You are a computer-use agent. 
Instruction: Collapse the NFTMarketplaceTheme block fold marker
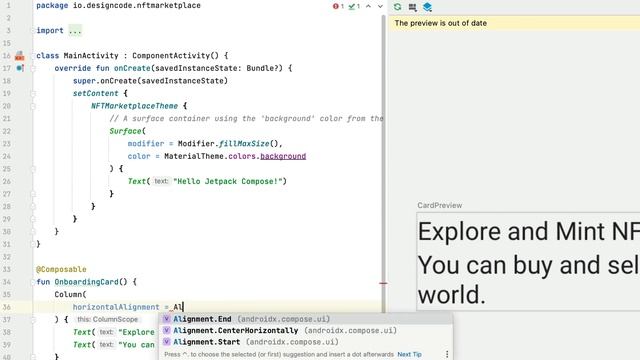(x=33, y=106)
